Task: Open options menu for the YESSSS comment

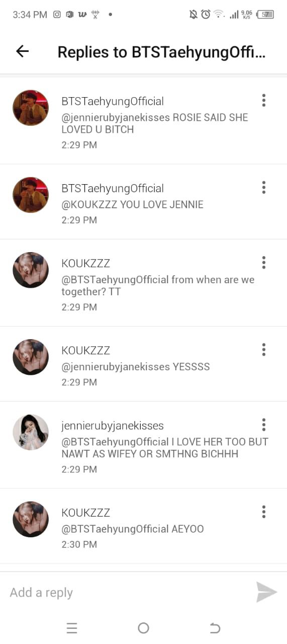Action: tap(263, 350)
